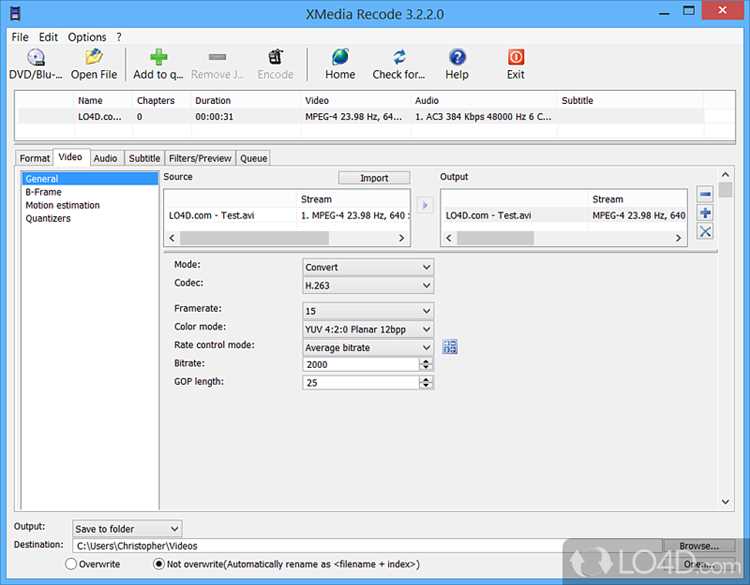Click the XMedia Recode title bar app icon

pos(15,13)
